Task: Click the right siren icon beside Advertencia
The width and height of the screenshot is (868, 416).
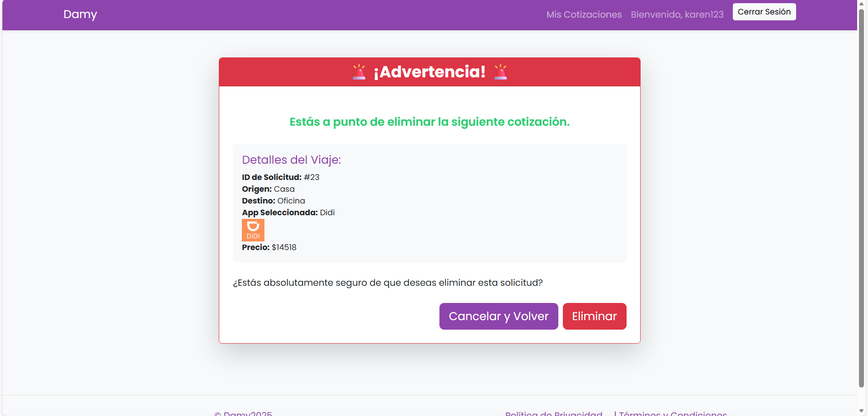Action: pos(500,72)
